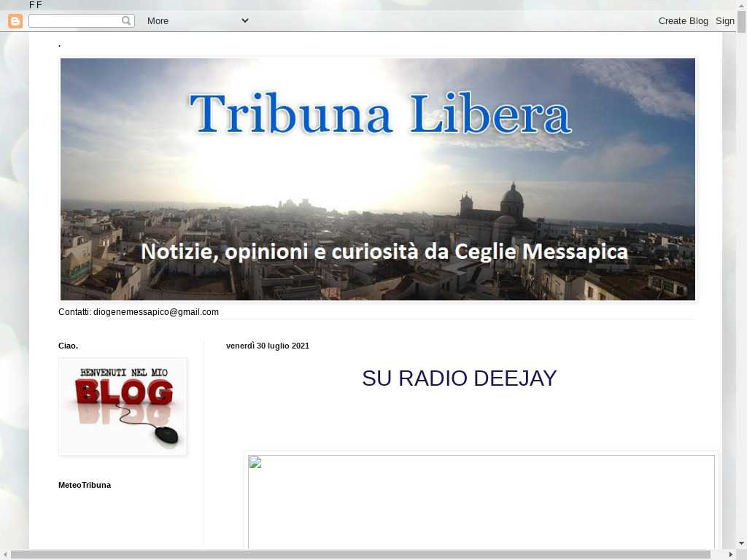
Task: Click the search magnifier icon
Action: (126, 20)
